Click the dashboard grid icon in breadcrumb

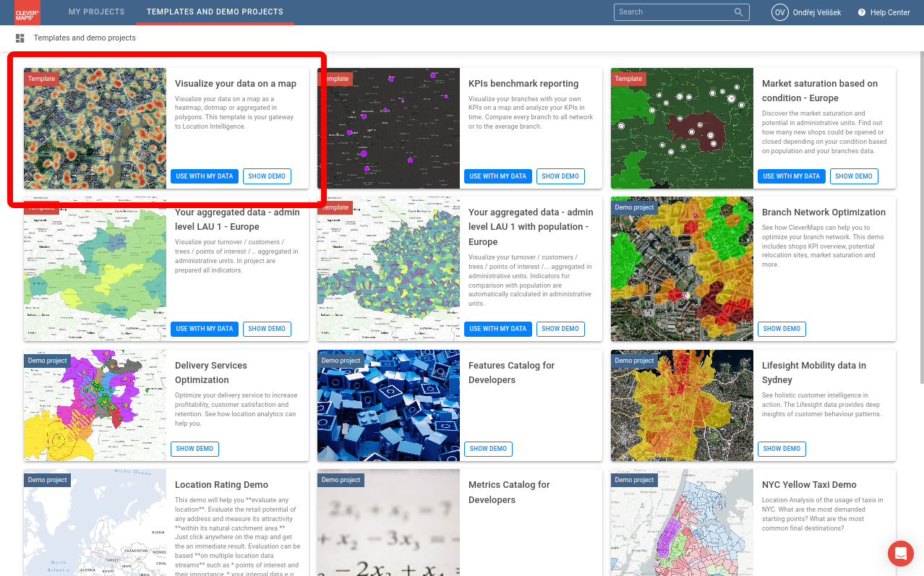coord(20,38)
